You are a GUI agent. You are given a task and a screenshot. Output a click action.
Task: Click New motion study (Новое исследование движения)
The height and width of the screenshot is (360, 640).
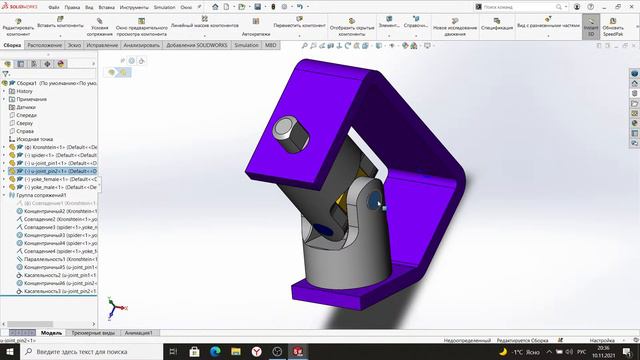pos(455,27)
